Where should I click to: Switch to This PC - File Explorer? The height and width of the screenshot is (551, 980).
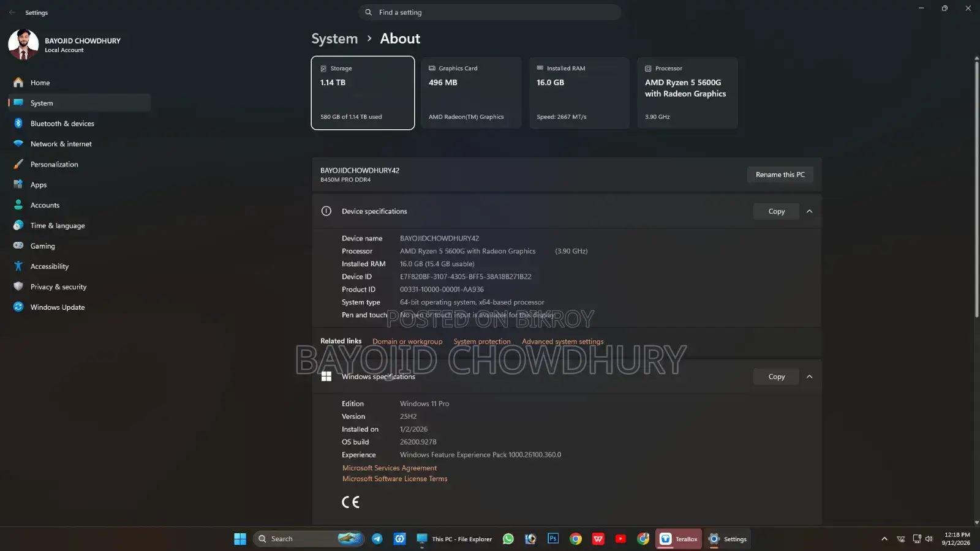454,539
